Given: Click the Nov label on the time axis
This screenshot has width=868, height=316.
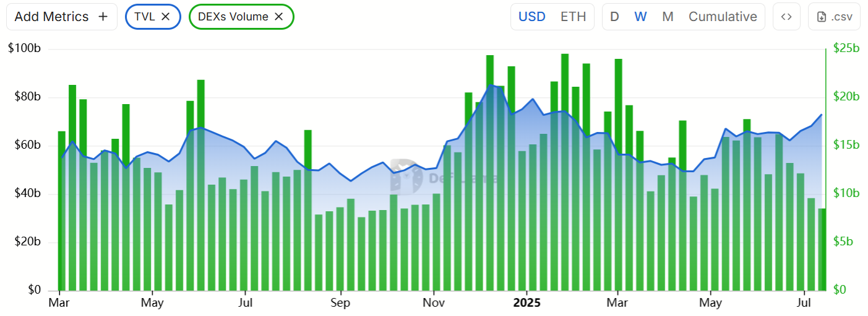Looking at the screenshot, I should click(x=434, y=303).
